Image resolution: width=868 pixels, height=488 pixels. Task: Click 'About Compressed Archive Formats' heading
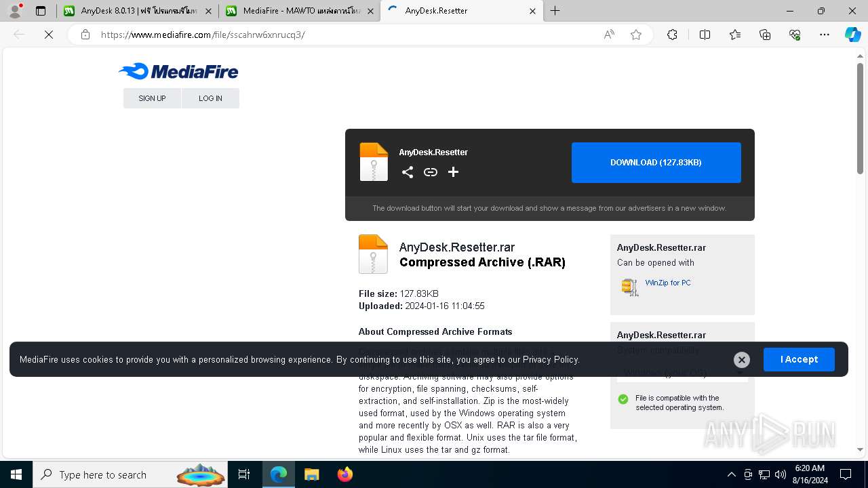click(x=435, y=331)
